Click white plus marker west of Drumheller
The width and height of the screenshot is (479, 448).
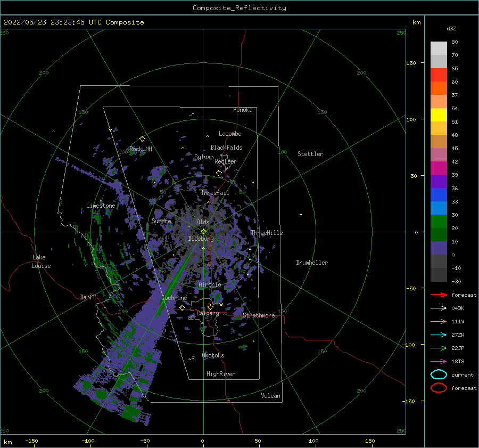301,214
